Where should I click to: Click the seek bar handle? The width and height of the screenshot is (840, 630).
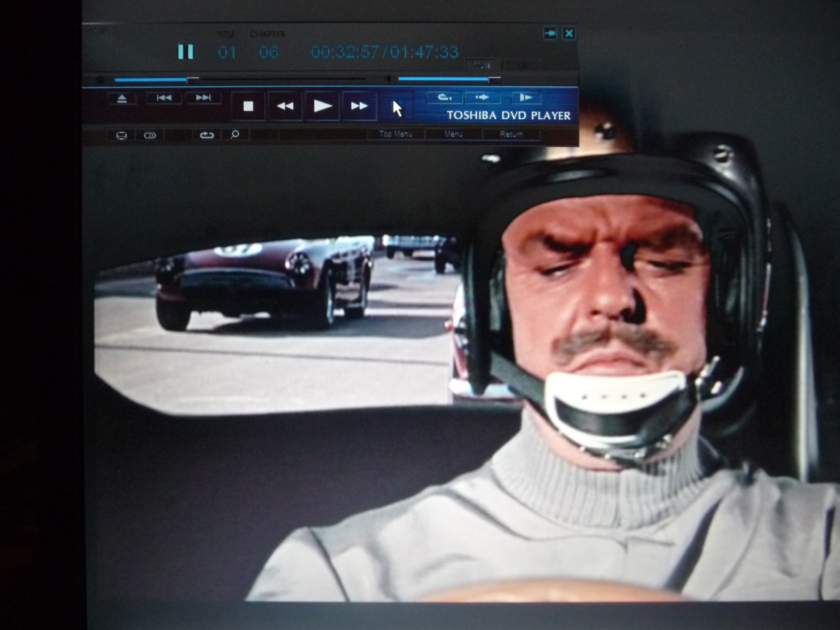tap(193, 80)
